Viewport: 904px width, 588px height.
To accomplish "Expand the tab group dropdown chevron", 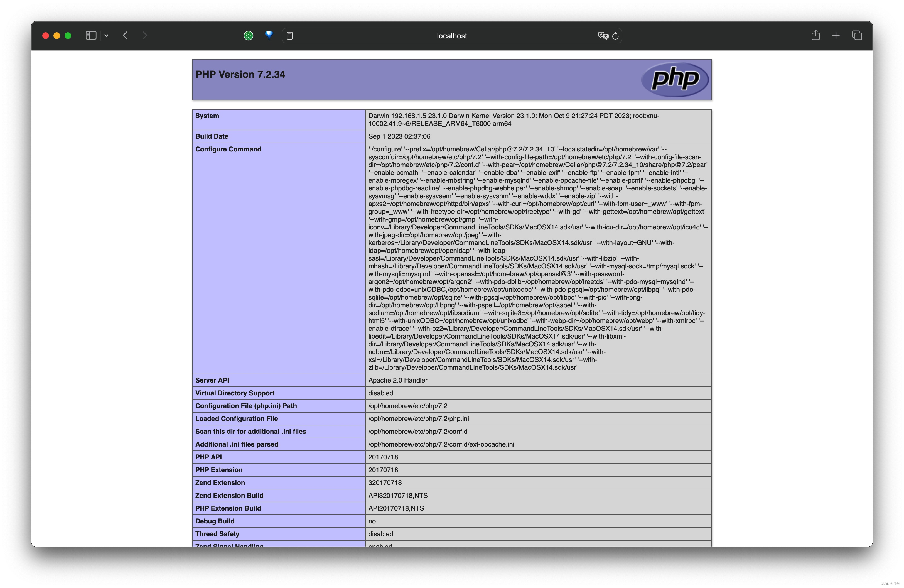I will point(106,36).
